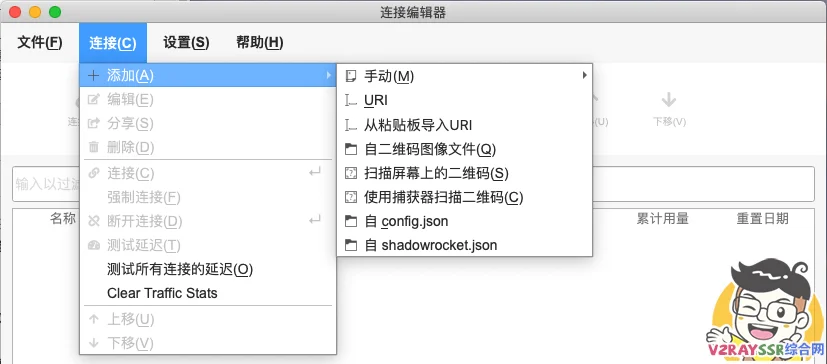Click the plus icon beside 添加(A)
The width and height of the screenshot is (827, 364).
[x=93, y=75]
